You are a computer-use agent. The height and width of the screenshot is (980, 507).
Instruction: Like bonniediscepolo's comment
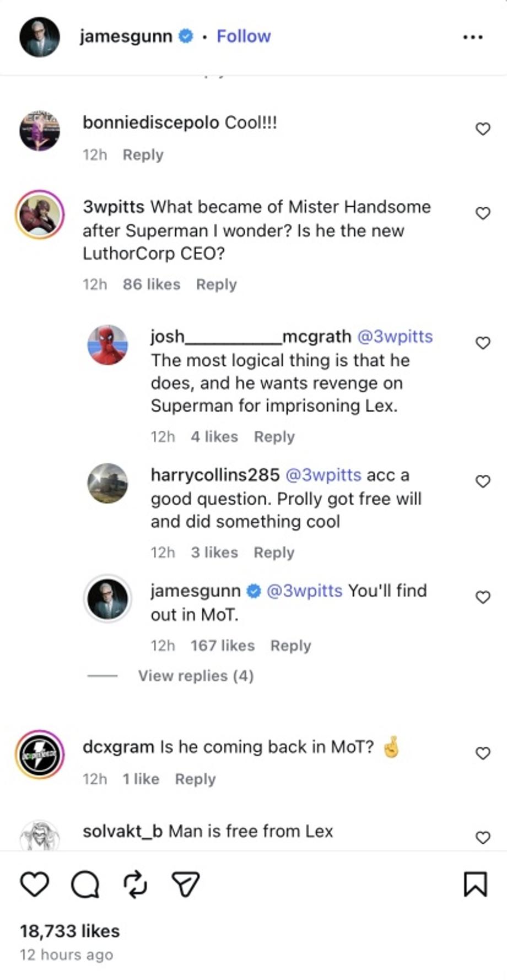(x=483, y=129)
